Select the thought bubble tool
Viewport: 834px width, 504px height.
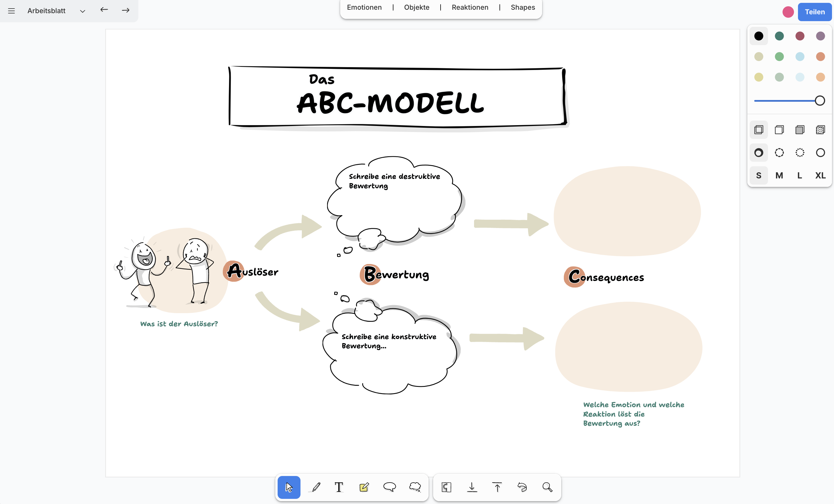415,487
